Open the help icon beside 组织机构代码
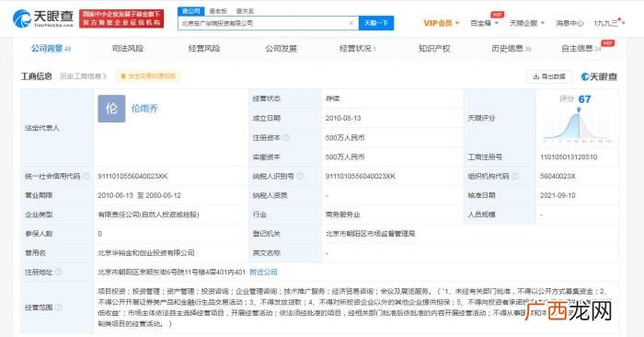The width and height of the screenshot is (644, 337). [514, 176]
